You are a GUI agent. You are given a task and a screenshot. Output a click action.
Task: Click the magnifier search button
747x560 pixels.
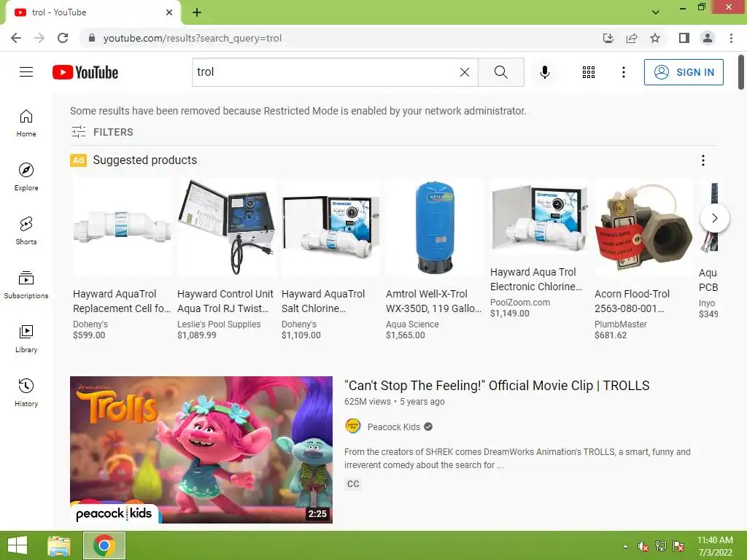[500, 72]
